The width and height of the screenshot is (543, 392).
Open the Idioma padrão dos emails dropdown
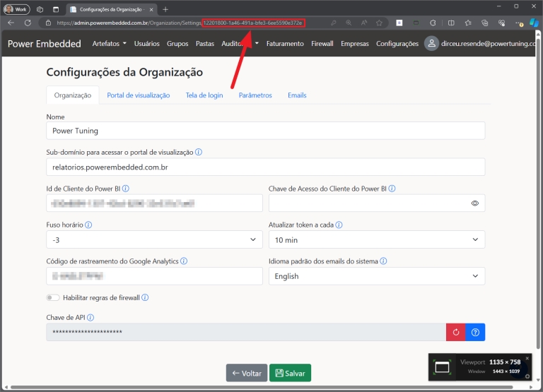[x=376, y=276]
